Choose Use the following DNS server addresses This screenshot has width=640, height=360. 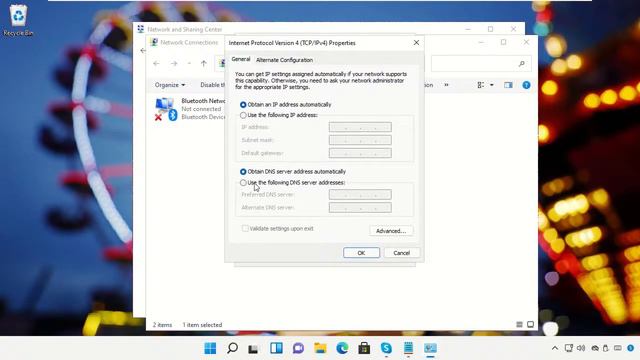(x=243, y=183)
